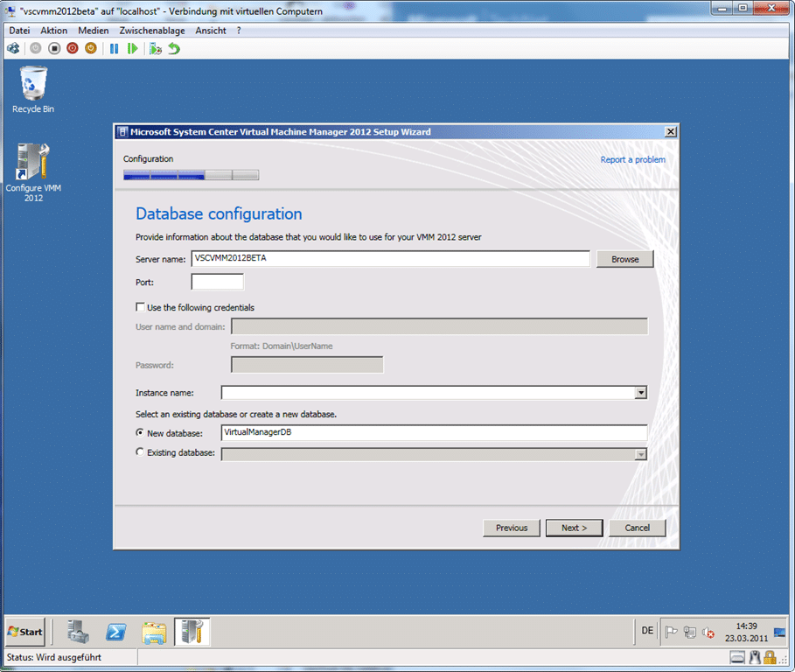Expand the Existing database dropdown
This screenshot has width=795, height=672.
[641, 454]
